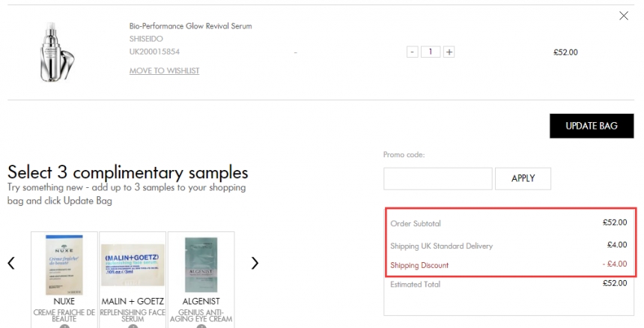Apply the promo code
The width and height of the screenshot is (644, 328).
[523, 178]
